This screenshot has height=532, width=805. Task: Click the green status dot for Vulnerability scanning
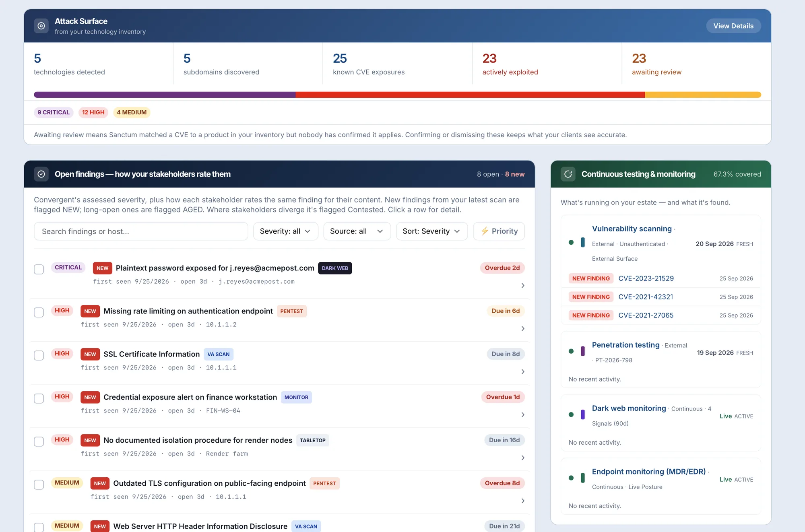click(571, 242)
